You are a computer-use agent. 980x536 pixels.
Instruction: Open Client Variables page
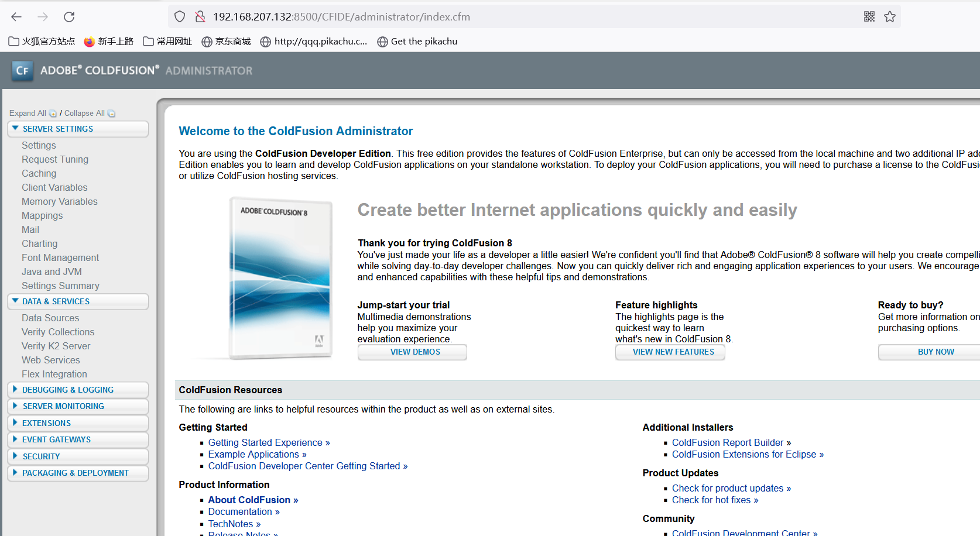54,187
